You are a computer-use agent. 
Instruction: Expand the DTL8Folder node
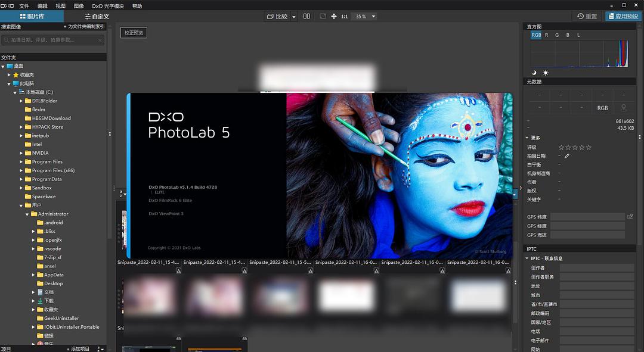[21, 101]
